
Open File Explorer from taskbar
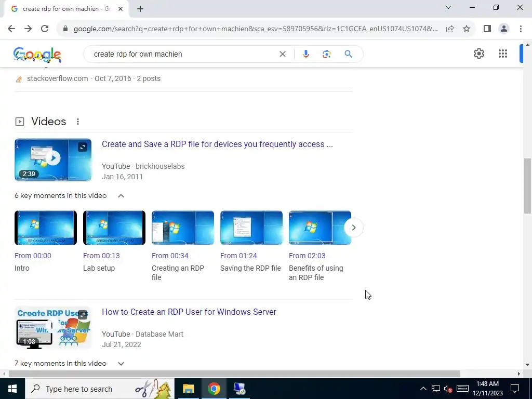(188, 389)
